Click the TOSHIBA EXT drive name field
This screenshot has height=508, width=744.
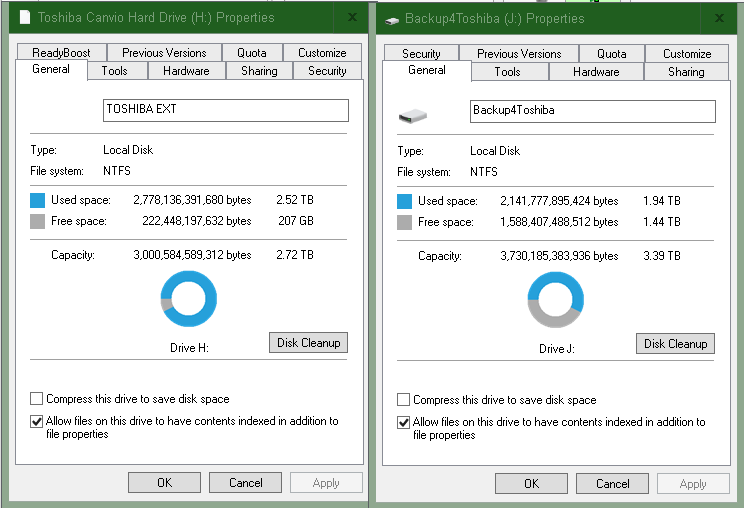(x=226, y=110)
